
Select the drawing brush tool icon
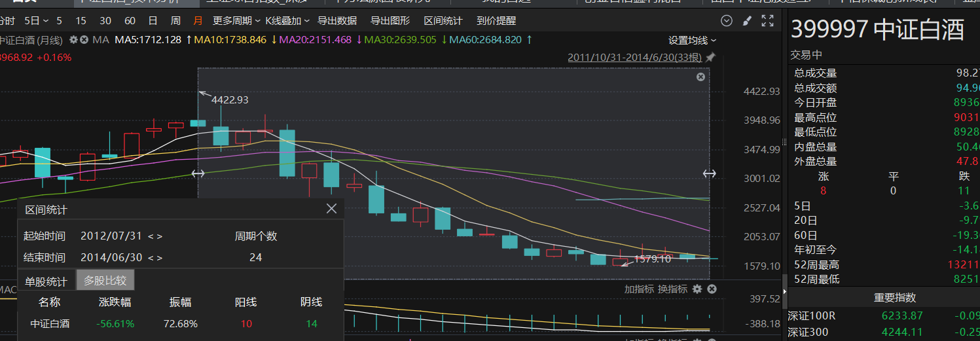click(747, 20)
